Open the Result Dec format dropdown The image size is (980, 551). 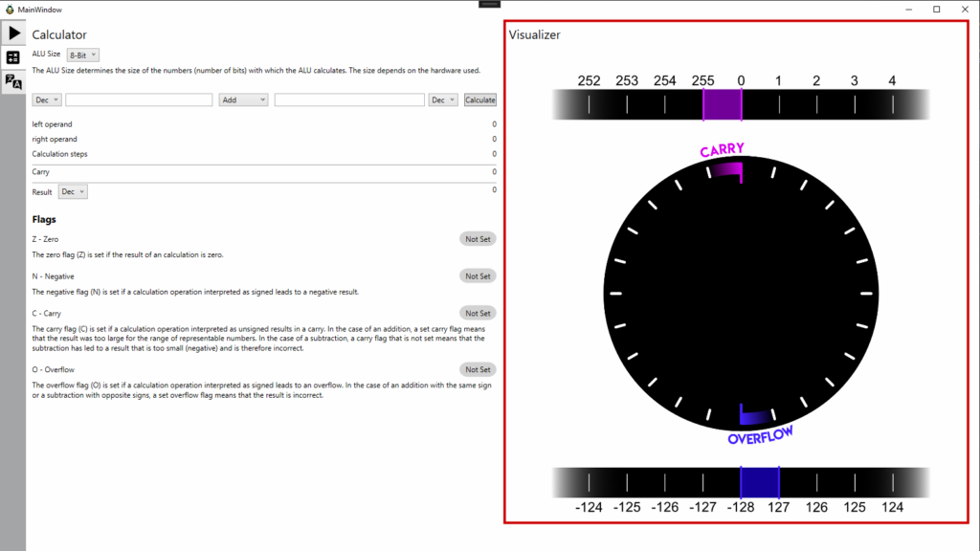[x=73, y=191]
